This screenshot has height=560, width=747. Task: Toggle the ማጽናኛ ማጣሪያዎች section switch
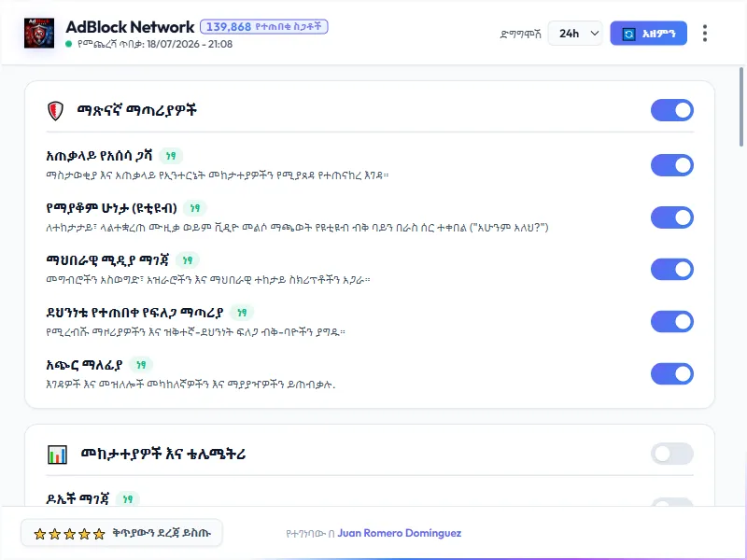click(x=671, y=110)
